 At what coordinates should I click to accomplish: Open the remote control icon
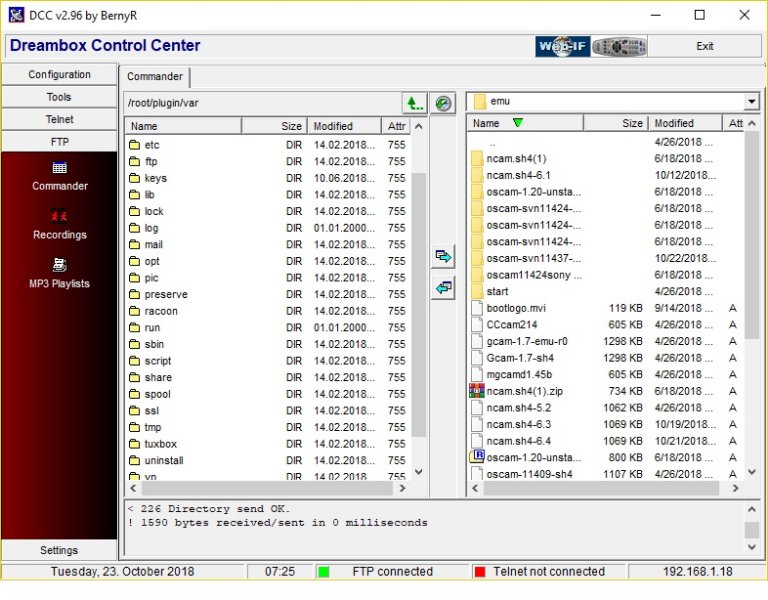point(619,47)
